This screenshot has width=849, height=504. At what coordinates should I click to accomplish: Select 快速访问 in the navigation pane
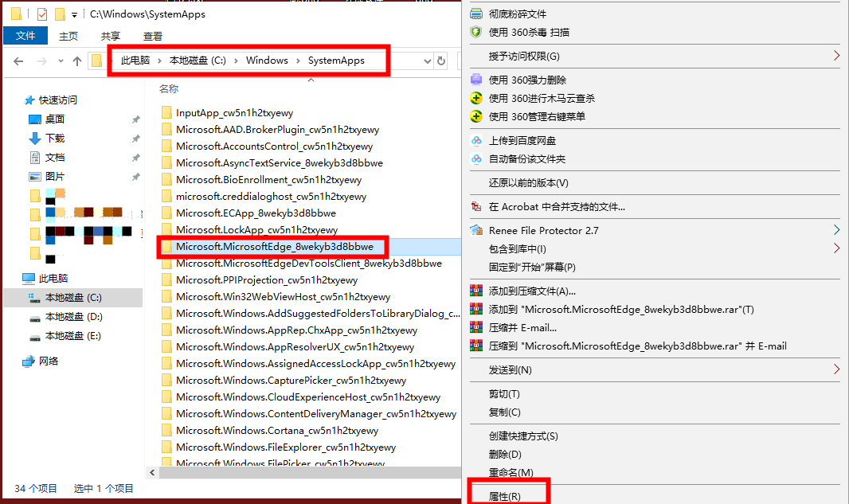tap(58, 100)
